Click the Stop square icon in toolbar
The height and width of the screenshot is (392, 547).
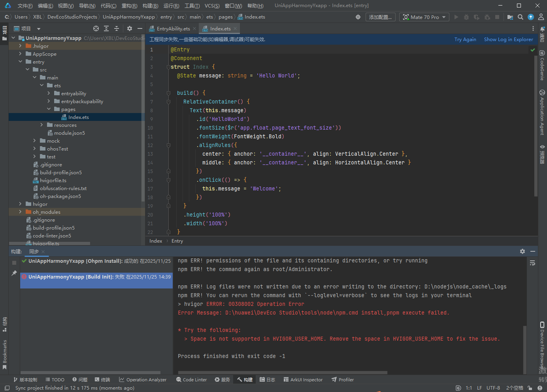(497, 17)
